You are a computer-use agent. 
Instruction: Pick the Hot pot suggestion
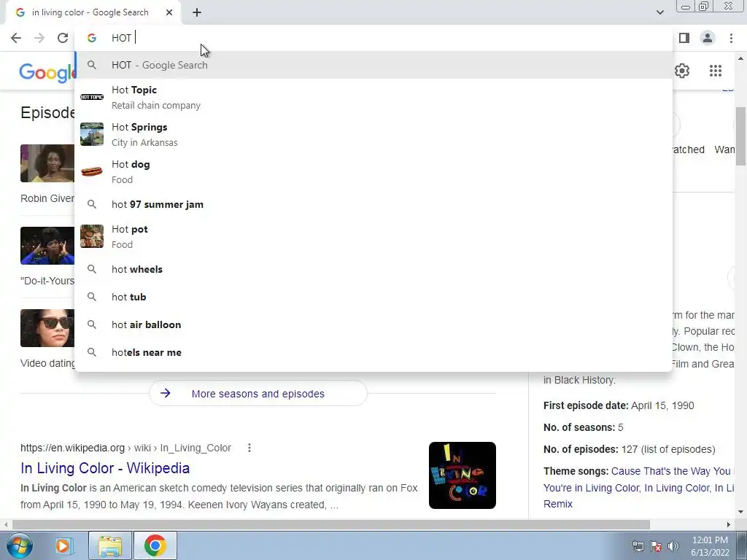373,236
